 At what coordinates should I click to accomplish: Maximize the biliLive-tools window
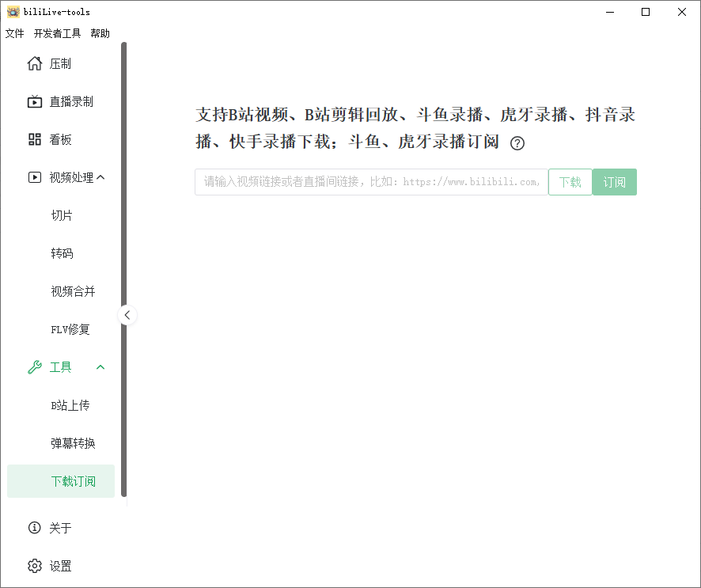[x=646, y=12]
